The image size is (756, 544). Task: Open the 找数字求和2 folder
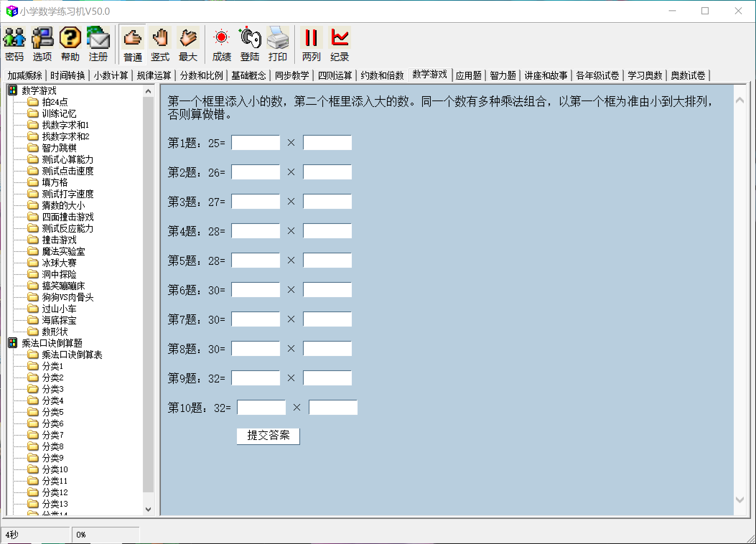66,137
